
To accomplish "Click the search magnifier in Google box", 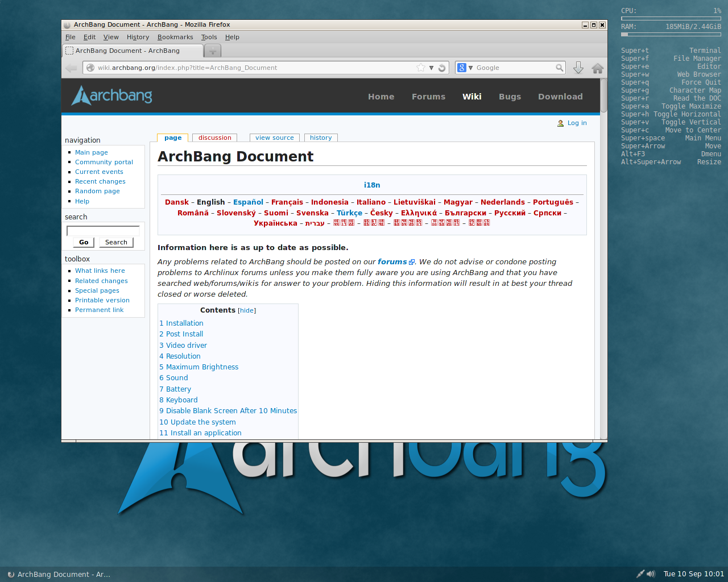I will tap(560, 68).
